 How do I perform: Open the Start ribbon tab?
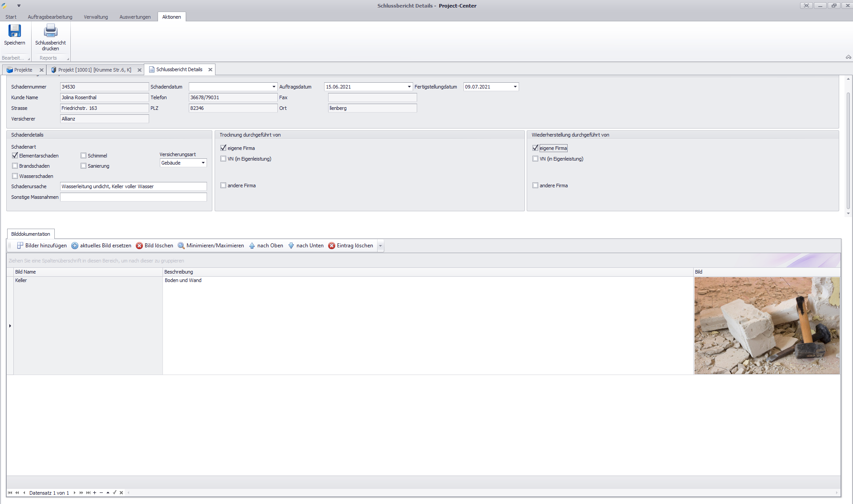[x=11, y=17]
